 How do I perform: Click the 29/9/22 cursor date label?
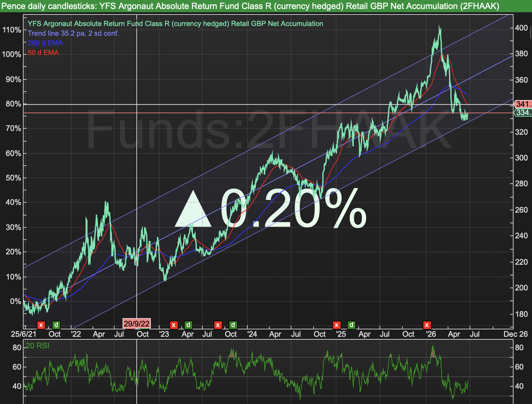coord(137,324)
